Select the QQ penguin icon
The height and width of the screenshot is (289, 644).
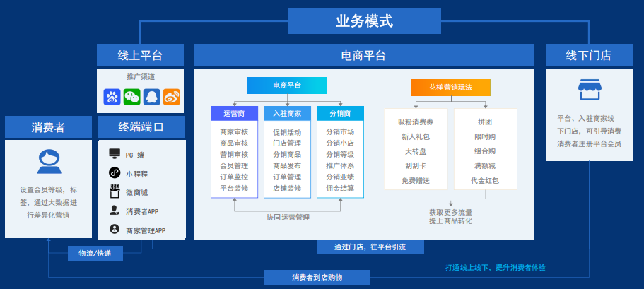click(x=151, y=97)
